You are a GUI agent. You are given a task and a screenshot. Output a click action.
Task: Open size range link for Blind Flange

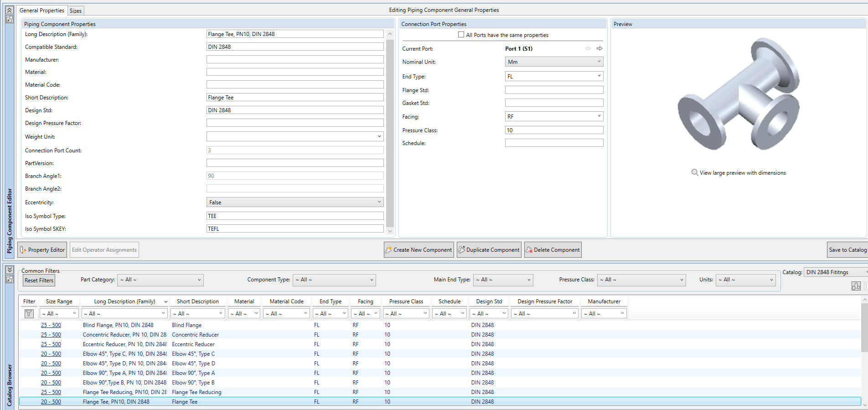(51, 325)
